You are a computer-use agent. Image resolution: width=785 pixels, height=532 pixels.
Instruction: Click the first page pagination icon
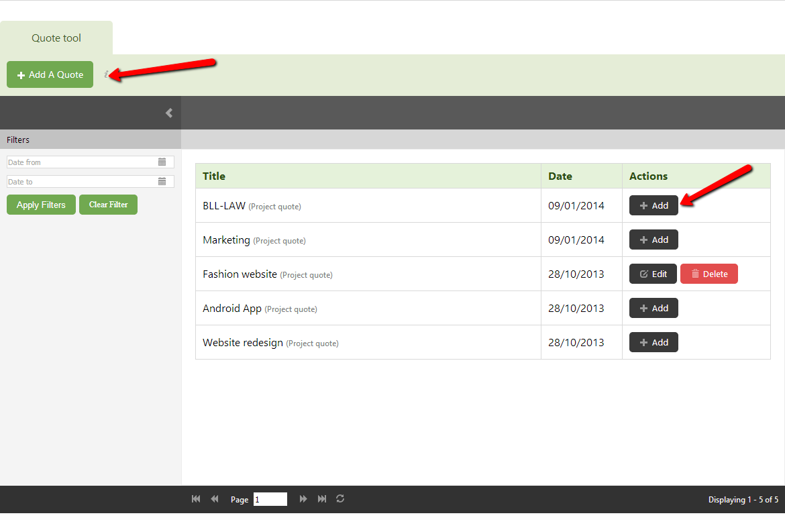(196, 499)
